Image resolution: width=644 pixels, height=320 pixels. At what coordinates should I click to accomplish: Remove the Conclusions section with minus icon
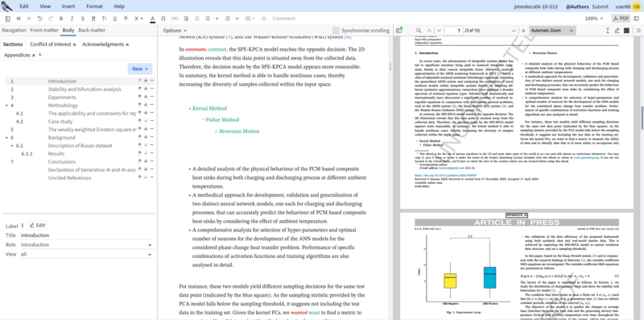pos(152,162)
